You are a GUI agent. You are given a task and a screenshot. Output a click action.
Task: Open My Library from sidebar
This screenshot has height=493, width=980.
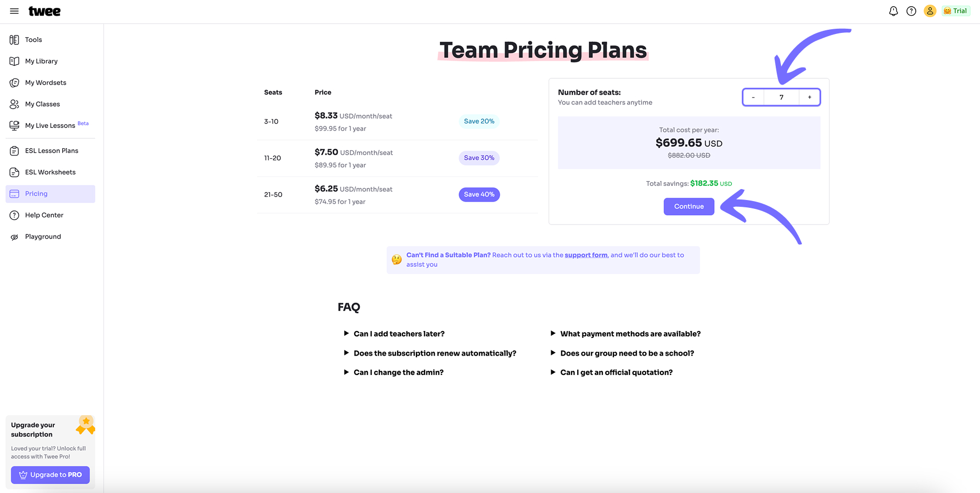pos(41,61)
